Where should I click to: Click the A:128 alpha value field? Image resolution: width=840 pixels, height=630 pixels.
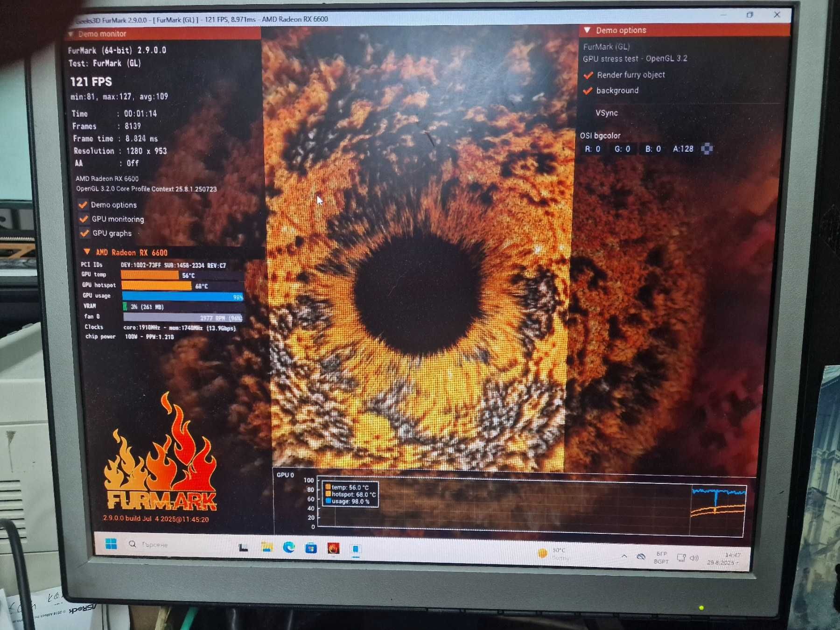point(683,149)
